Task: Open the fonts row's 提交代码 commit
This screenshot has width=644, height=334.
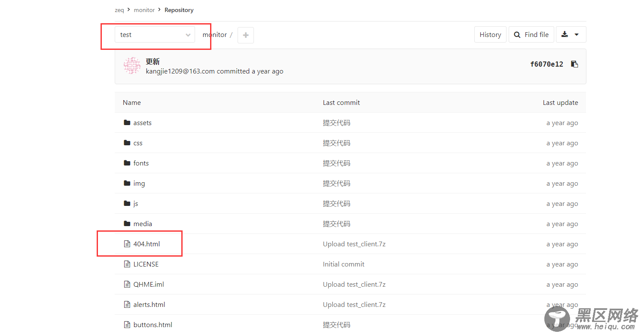Action: tap(336, 163)
